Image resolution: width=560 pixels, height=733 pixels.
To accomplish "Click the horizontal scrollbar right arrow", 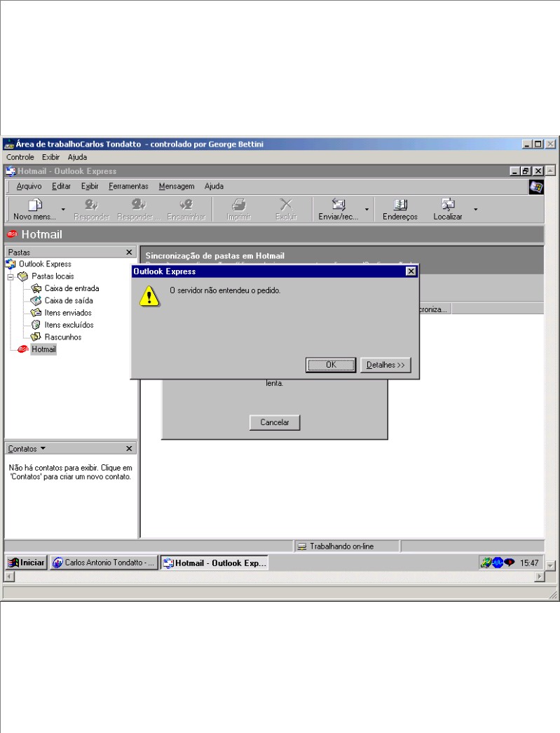I will pyautogui.click(x=540, y=577).
